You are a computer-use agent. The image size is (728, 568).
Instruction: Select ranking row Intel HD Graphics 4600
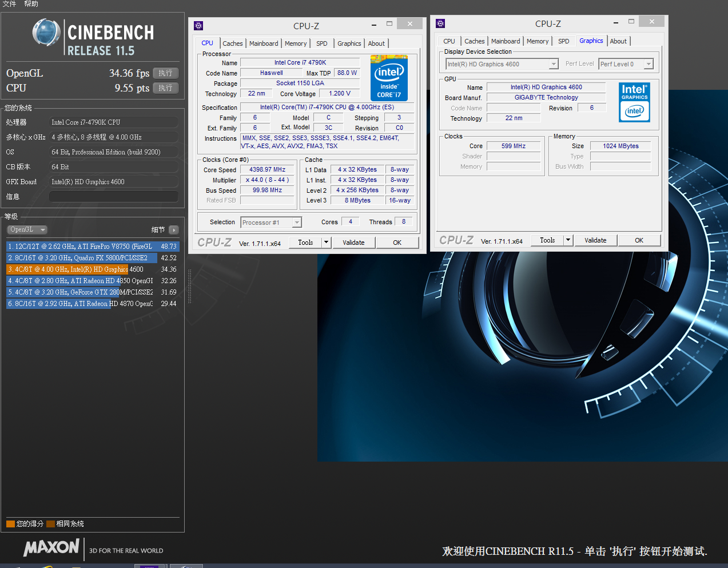[x=93, y=269]
